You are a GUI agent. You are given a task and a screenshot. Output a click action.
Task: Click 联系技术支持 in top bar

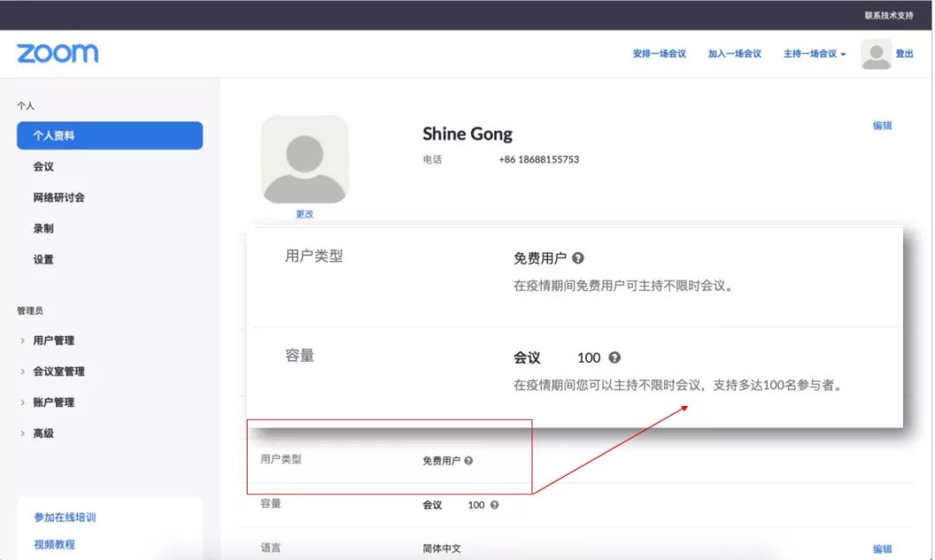[888, 15]
